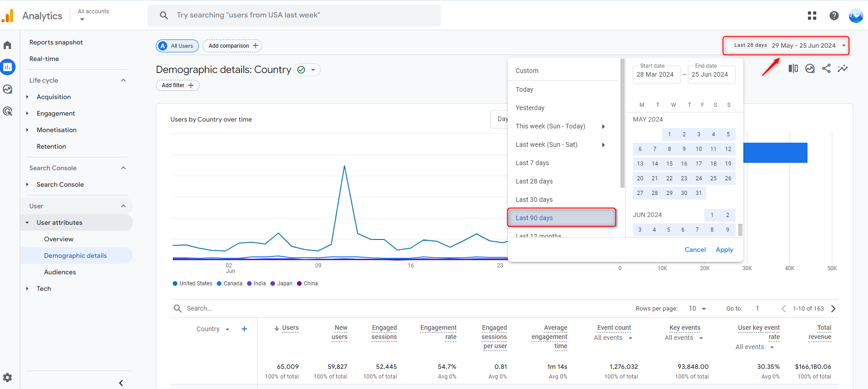Select 15 May in calendar

pos(670,164)
